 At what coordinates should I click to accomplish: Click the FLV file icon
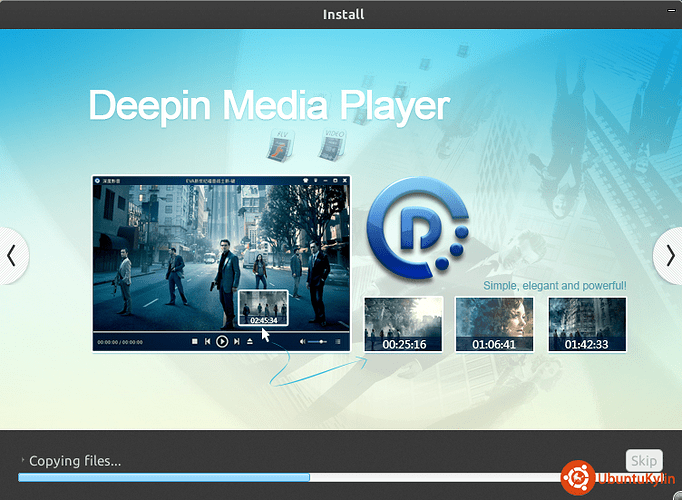click(x=280, y=146)
